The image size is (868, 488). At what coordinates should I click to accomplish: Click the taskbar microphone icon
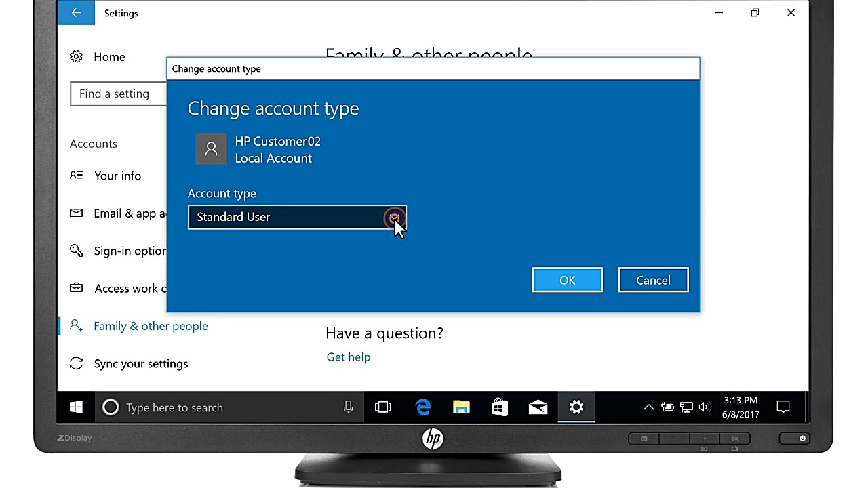348,407
